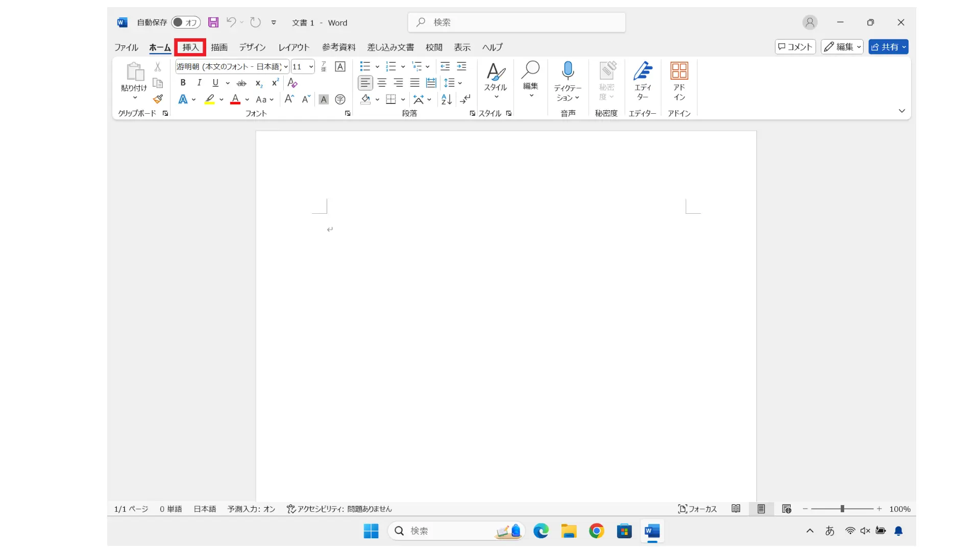Image resolution: width=980 pixels, height=551 pixels.
Task: Apply yellow text highlight color
Action: pyautogui.click(x=209, y=99)
